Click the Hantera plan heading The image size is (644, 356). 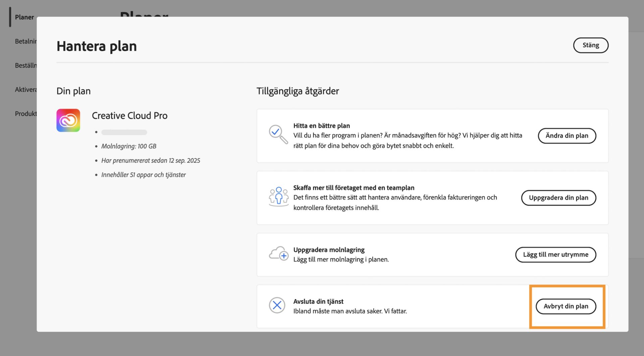point(97,46)
